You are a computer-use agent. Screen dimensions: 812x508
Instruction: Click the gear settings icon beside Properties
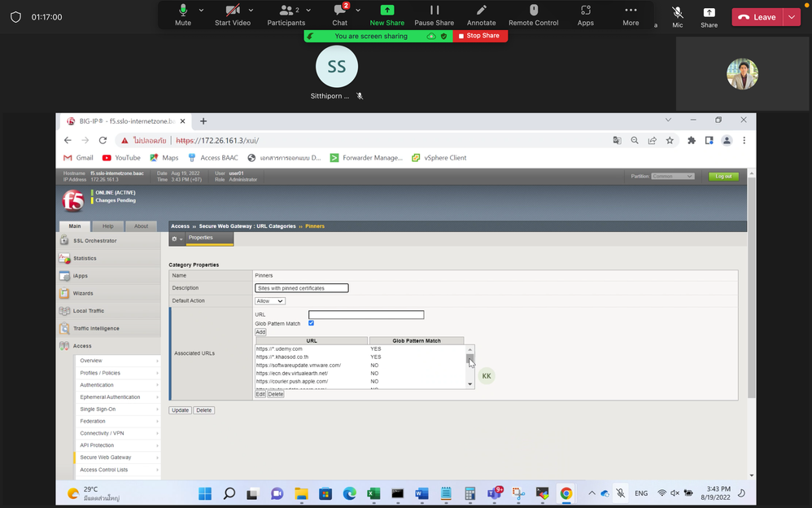click(174, 239)
